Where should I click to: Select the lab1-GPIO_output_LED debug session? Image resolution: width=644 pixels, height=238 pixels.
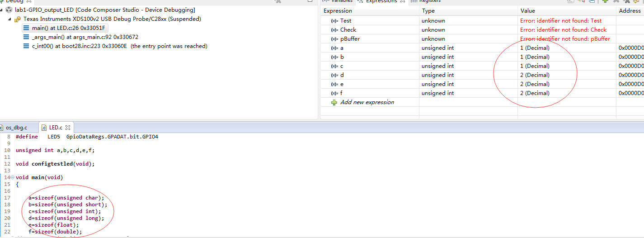pos(105,10)
